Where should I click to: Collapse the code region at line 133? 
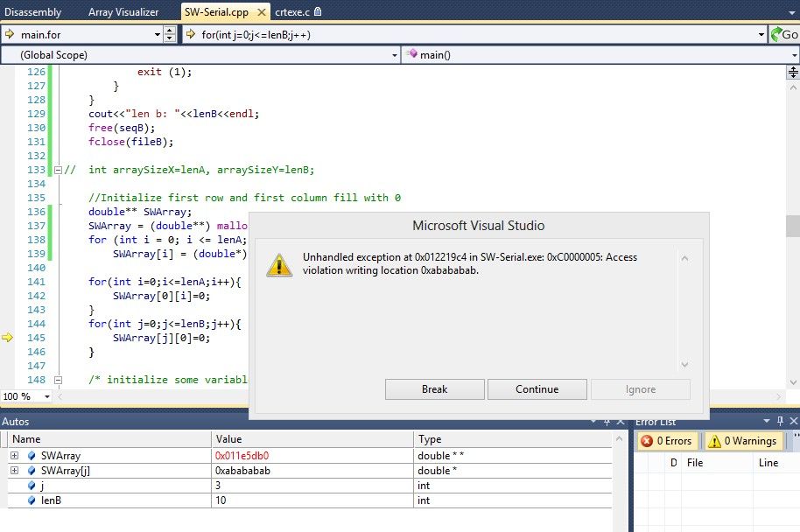[x=58, y=170]
